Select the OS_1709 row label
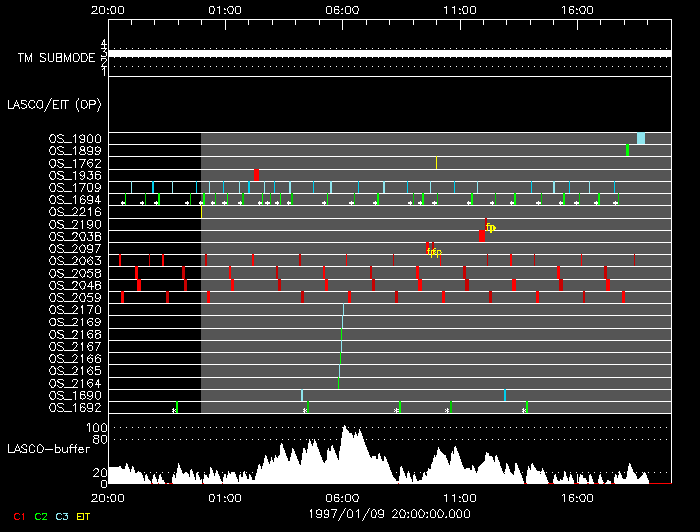The height and width of the screenshot is (532, 700). [75, 187]
